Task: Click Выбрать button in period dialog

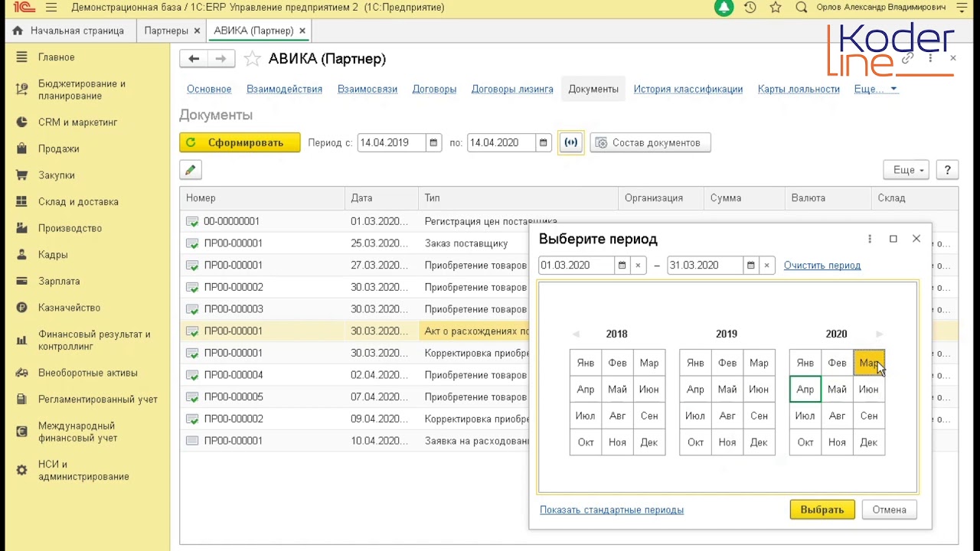Action: coord(822,510)
